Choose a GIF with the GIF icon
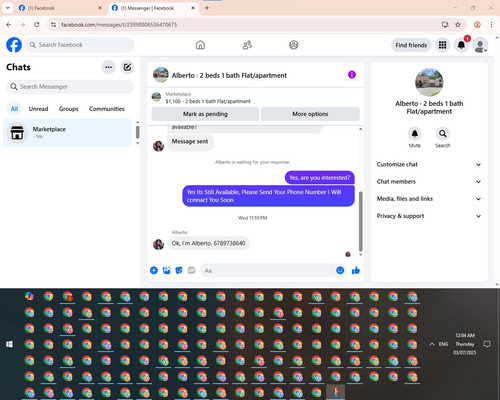500x400 pixels. point(191,270)
